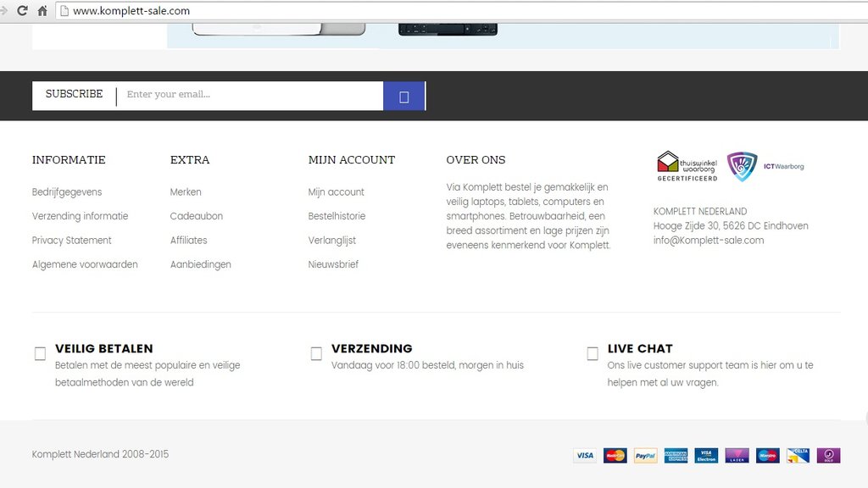Viewport: 868px width, 488px height.
Task: Click the browser address bar URL
Action: [x=131, y=11]
